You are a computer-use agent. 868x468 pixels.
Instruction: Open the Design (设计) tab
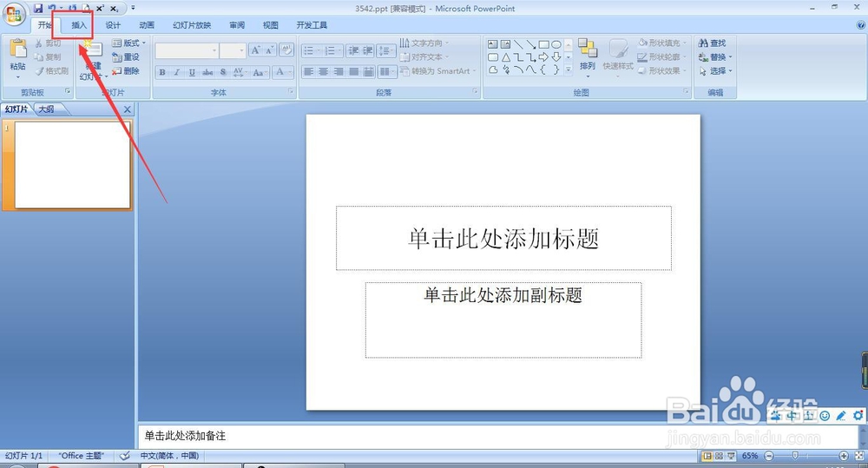(x=113, y=25)
